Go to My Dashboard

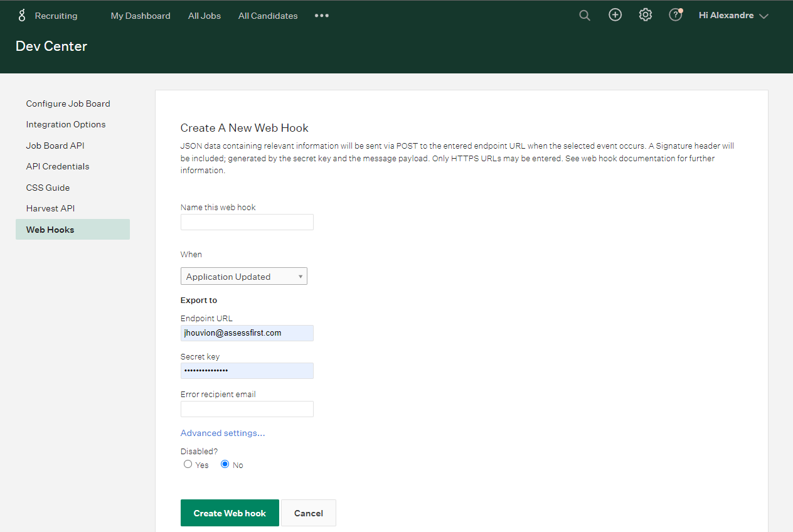coord(141,16)
